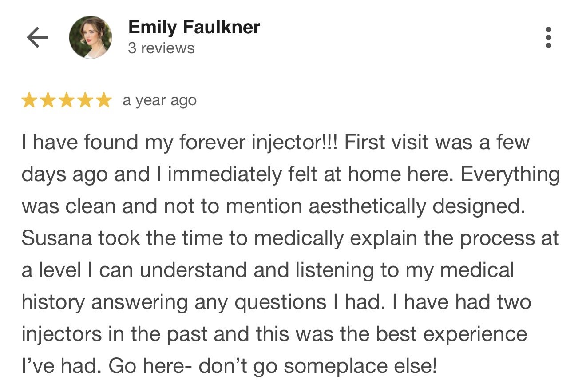Open the reviewer name Emily Faulkner
The image size is (586, 392).
[x=194, y=28]
